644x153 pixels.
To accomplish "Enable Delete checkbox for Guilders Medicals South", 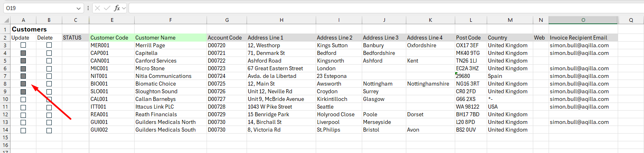I will pyautogui.click(x=49, y=130).
